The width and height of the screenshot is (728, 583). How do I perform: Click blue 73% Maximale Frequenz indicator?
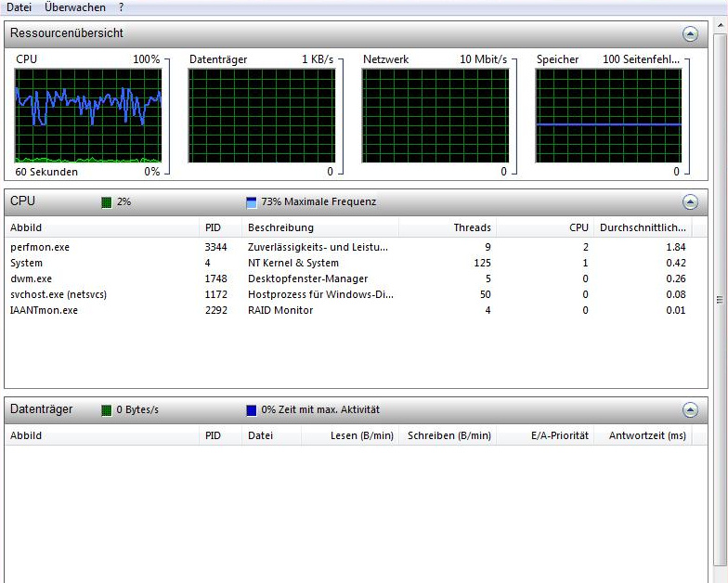click(x=251, y=202)
